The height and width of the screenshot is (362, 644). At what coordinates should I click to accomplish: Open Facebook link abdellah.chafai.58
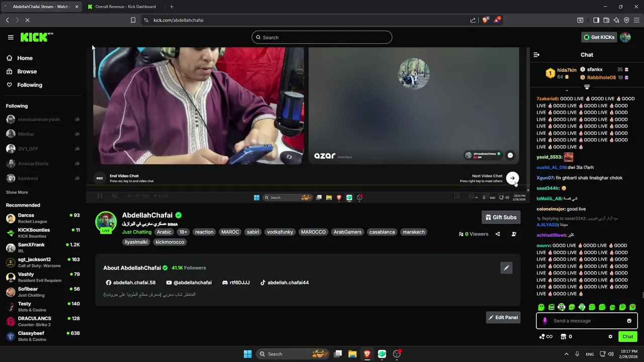[x=131, y=283]
